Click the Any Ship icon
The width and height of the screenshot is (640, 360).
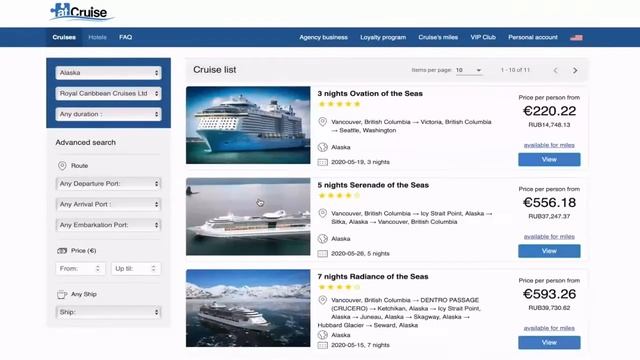pyautogui.click(x=62, y=294)
